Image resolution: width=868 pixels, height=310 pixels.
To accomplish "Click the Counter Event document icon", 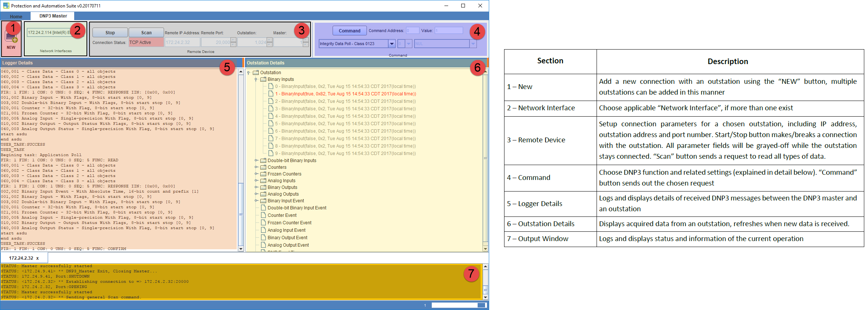I will (x=264, y=215).
